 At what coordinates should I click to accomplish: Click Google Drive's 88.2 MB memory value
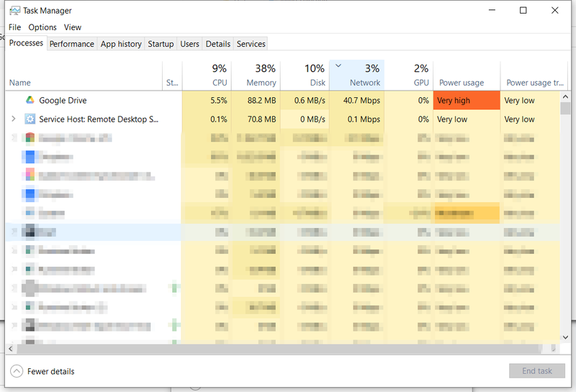click(x=261, y=100)
